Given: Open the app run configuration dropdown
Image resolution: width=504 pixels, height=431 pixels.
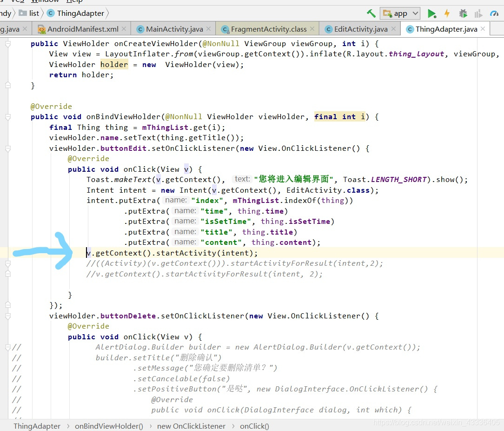Looking at the screenshot, I should click(x=400, y=13).
